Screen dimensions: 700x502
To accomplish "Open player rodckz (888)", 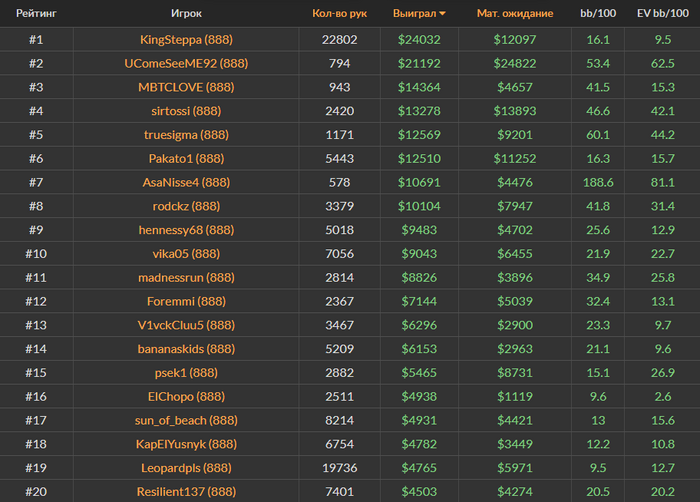I will tap(186, 206).
